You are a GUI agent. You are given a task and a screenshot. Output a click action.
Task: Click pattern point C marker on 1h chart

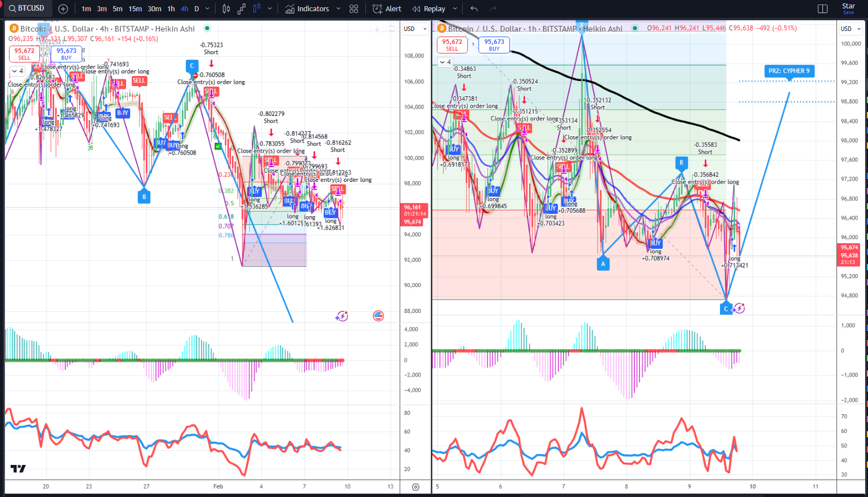726,308
